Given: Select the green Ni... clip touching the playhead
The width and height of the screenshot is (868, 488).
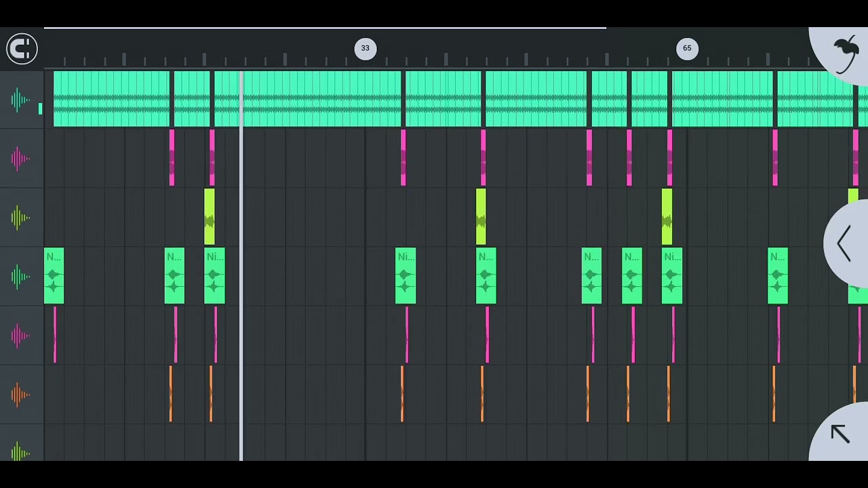Looking at the screenshot, I should (x=214, y=276).
